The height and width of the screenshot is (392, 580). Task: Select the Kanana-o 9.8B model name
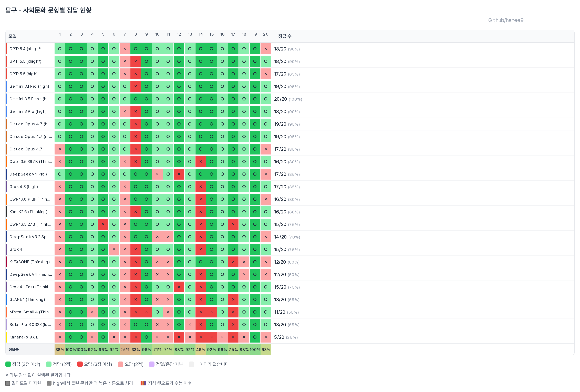[x=24, y=337]
